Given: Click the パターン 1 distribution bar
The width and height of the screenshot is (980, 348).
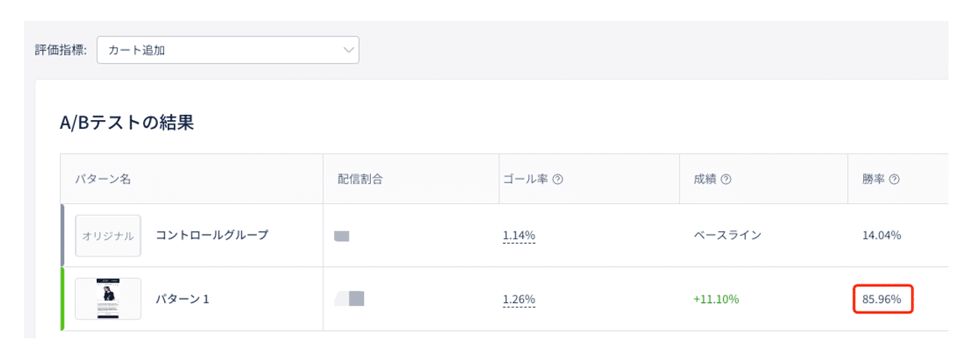Looking at the screenshot, I should [x=349, y=299].
